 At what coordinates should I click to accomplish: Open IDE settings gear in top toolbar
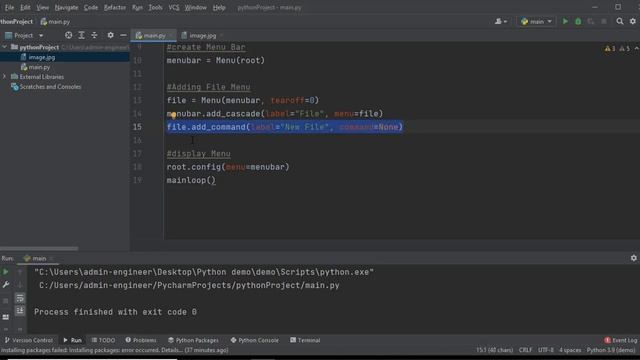[633, 21]
